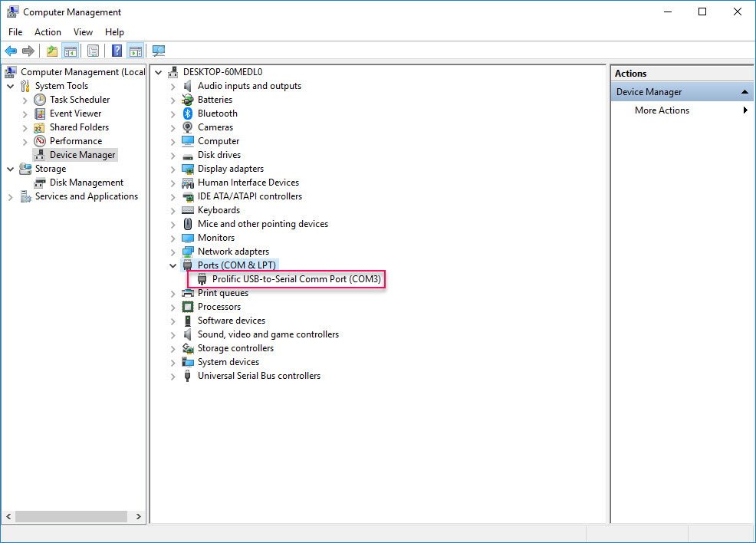Screen dimensions: 756x543
Task: Open the Action menu
Action: tap(48, 31)
